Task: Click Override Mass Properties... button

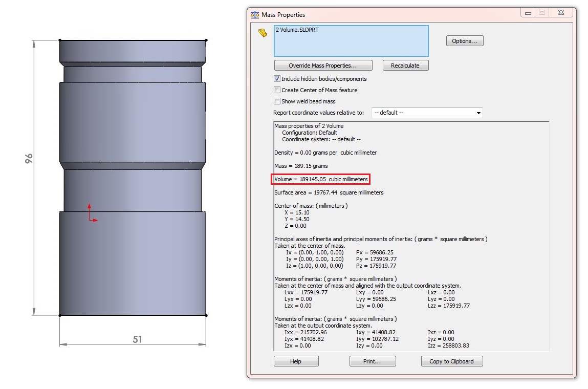Action: tap(323, 66)
